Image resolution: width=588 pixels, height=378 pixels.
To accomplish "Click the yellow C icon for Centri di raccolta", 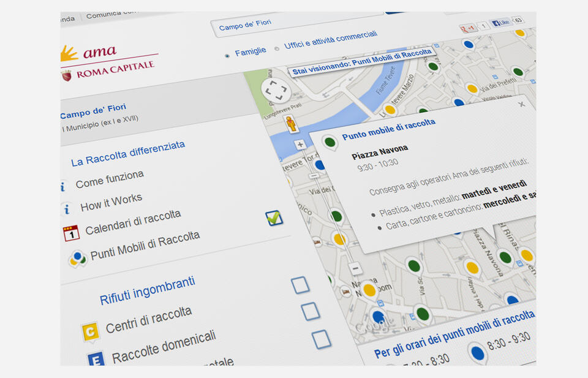I will (x=91, y=332).
